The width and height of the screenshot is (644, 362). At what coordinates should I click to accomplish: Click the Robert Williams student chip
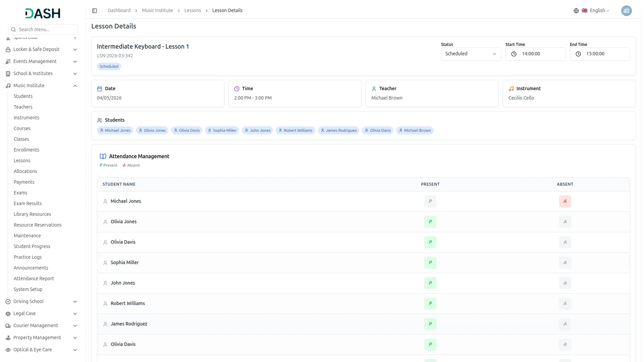click(x=295, y=131)
